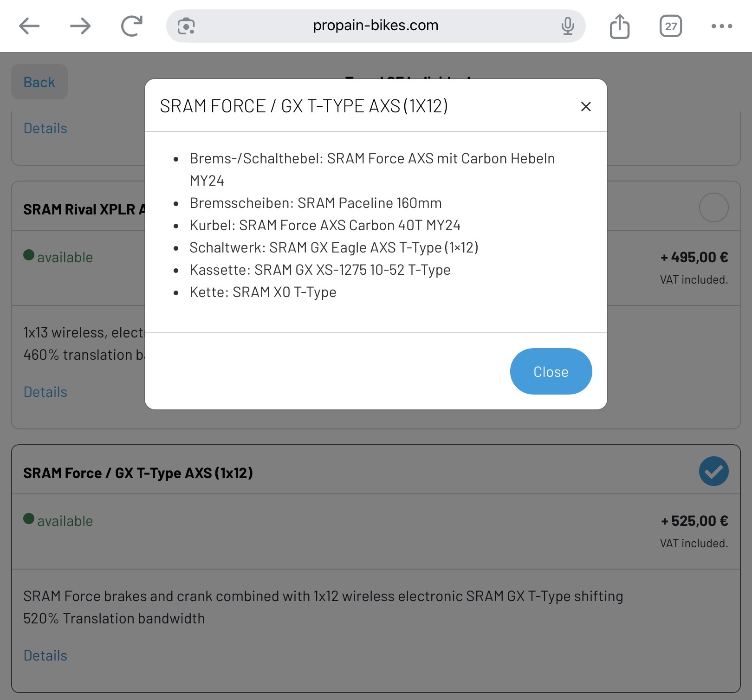Click the SRAM Force / GX T-Type card title
This screenshot has width=752, height=700.
pyautogui.click(x=138, y=473)
